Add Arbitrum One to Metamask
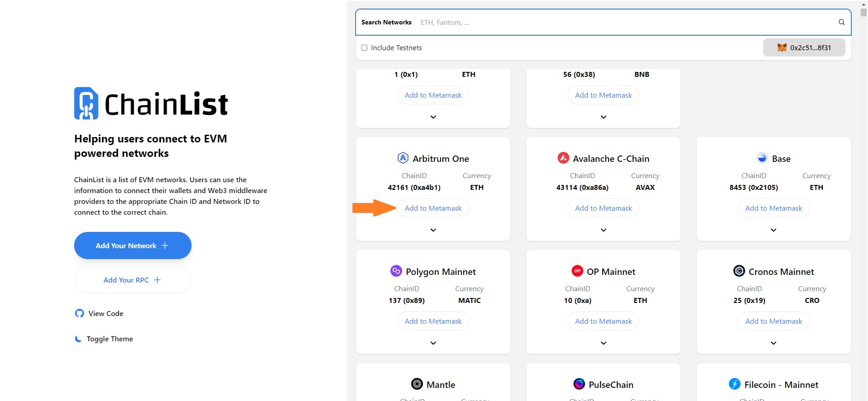The width and height of the screenshot is (868, 401). coord(433,208)
